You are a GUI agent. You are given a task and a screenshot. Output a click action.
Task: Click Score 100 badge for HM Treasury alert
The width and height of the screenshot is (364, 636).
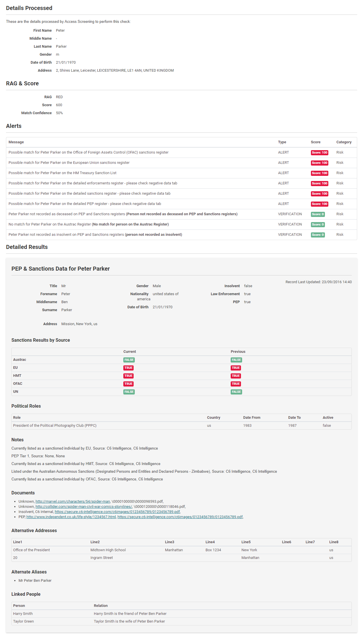tap(319, 173)
